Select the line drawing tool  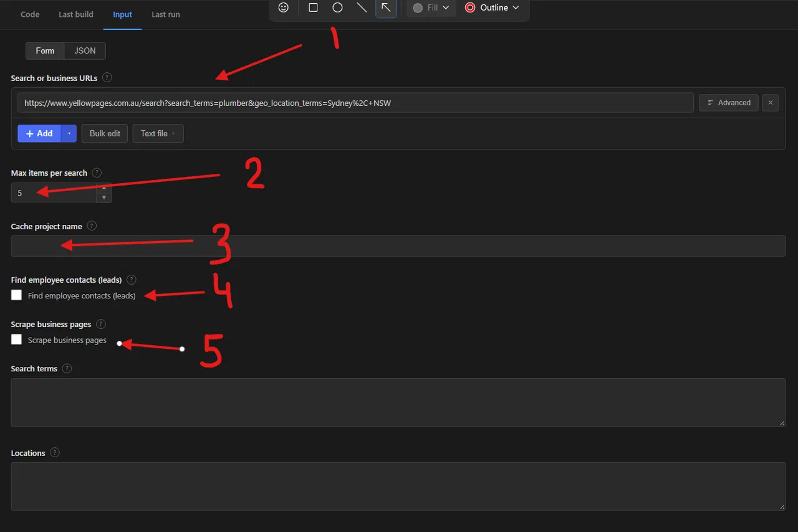[x=362, y=8]
